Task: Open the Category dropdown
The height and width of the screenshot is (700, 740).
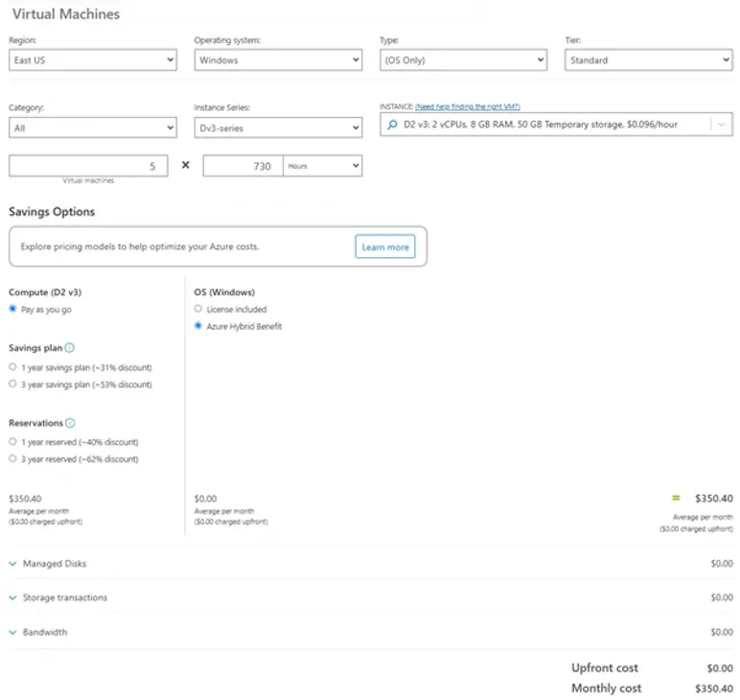Action: click(x=93, y=128)
